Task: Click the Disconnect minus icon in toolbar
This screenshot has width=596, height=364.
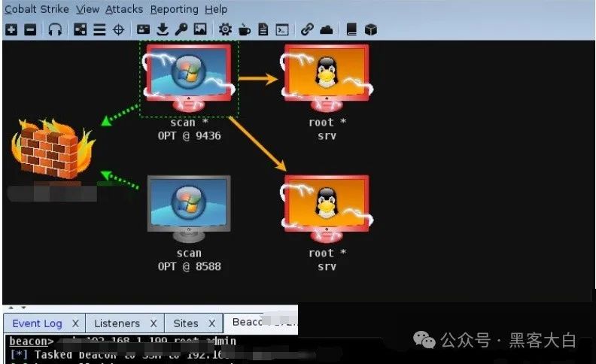Action: tap(30, 29)
